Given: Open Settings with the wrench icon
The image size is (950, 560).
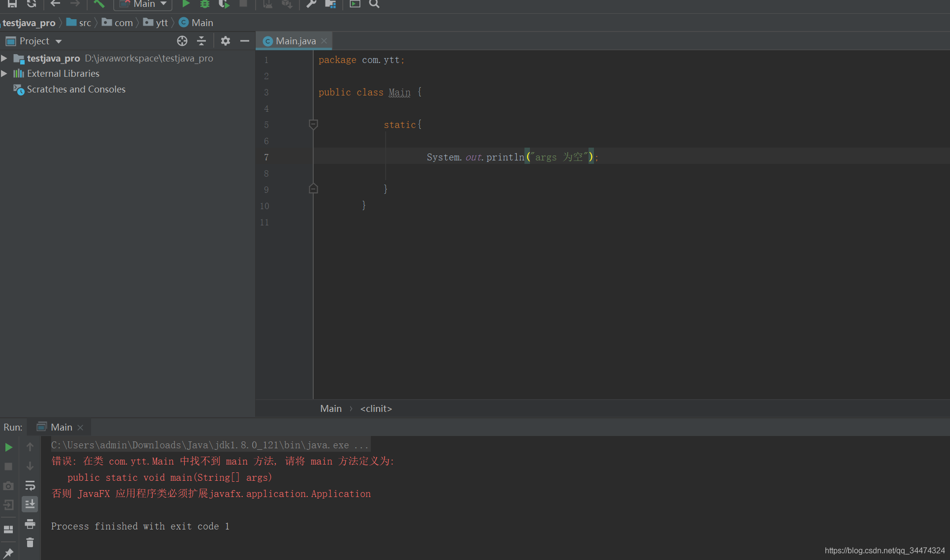Looking at the screenshot, I should (311, 3).
